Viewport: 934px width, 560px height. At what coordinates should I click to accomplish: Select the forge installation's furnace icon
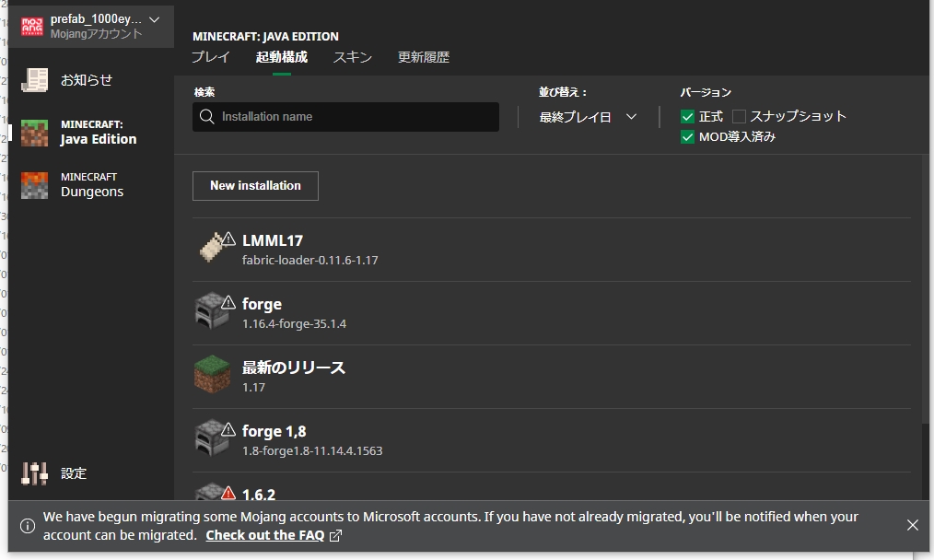tap(213, 312)
